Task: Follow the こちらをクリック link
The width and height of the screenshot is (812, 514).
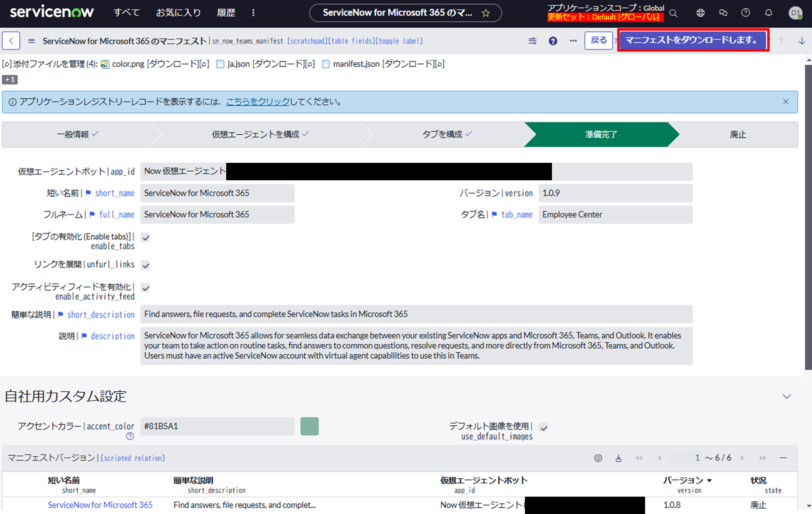Action: 258,102
